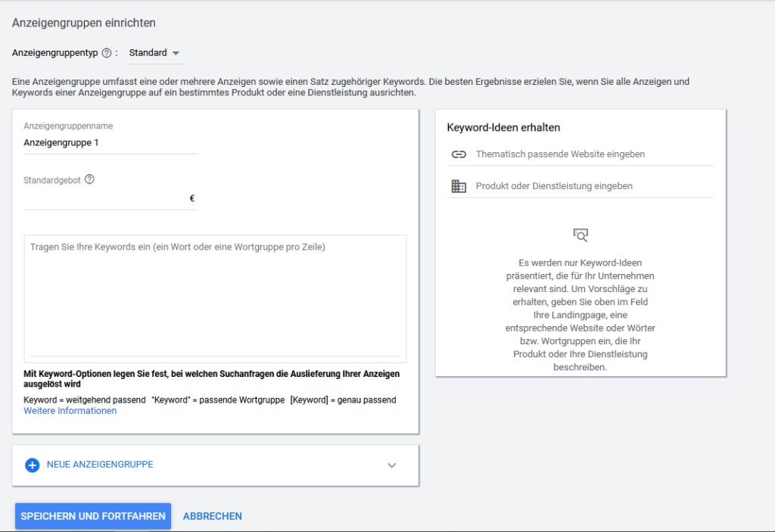Click the keyword search magnifier icon

pyautogui.click(x=580, y=235)
